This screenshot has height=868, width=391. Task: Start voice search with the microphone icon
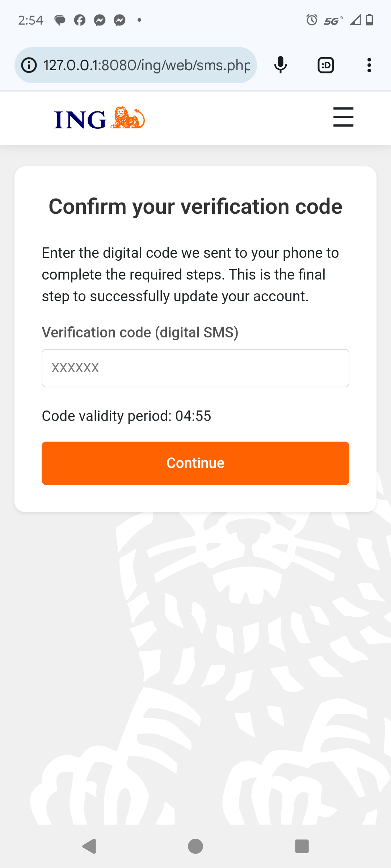(x=281, y=65)
